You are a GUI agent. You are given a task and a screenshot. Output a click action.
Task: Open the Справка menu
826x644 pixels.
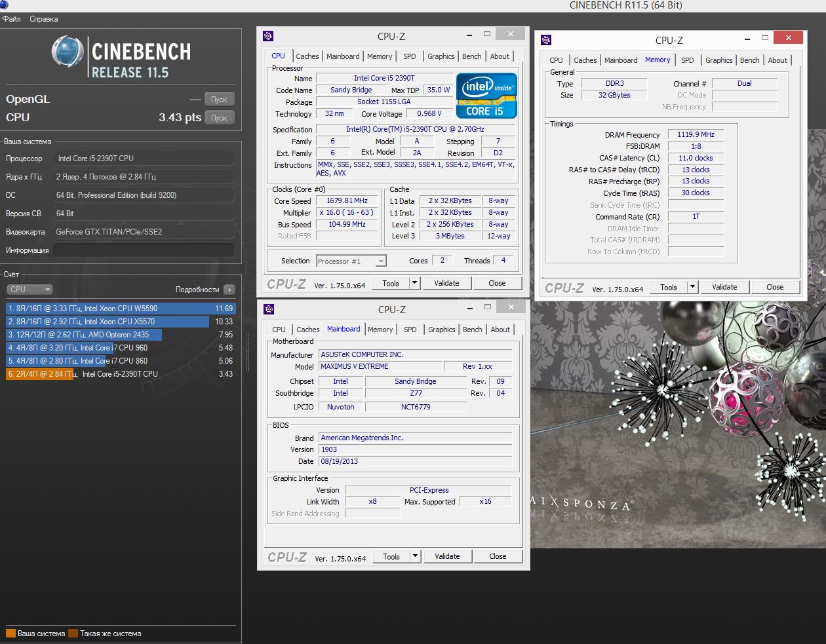point(44,19)
